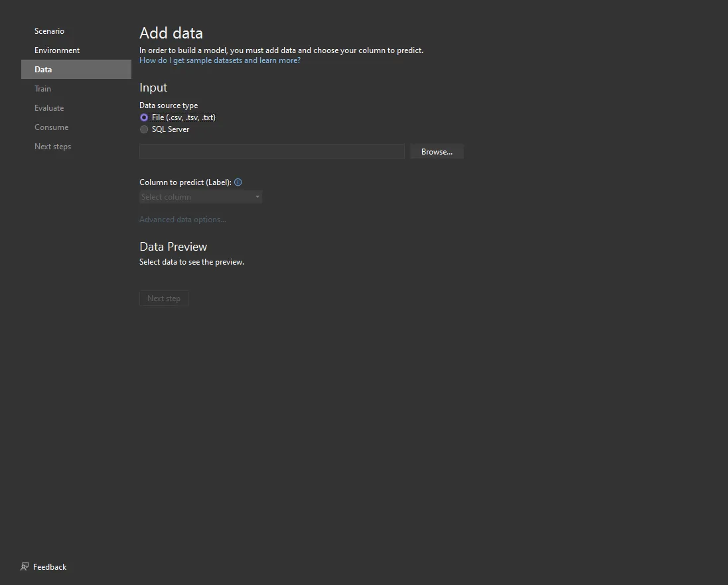Open Advanced data options
The height and width of the screenshot is (585, 728).
(x=182, y=220)
